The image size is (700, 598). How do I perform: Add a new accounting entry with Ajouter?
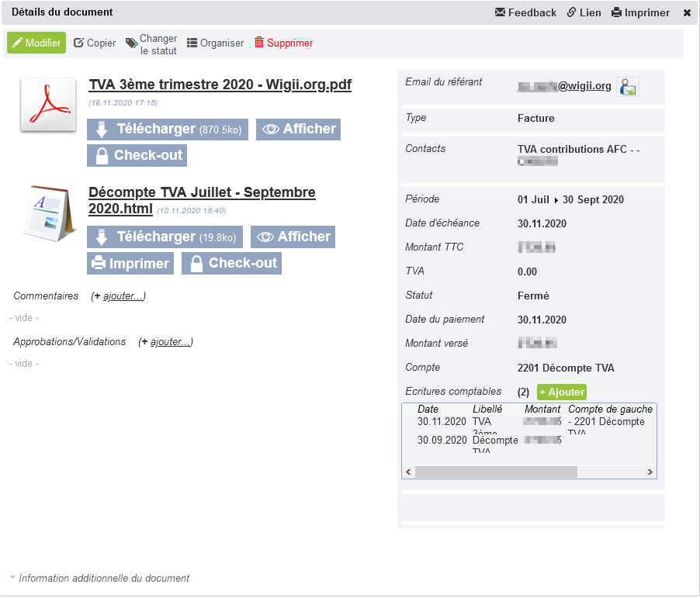point(561,392)
